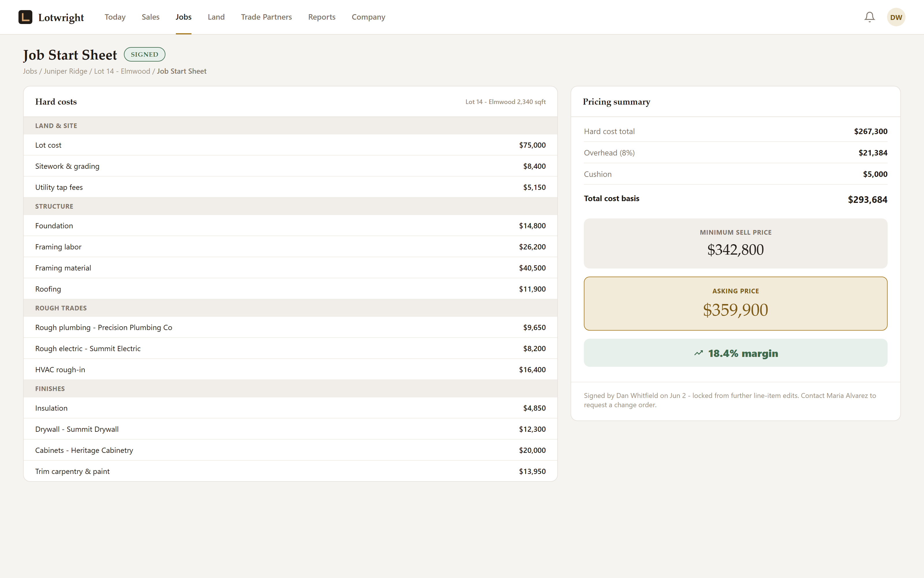Open the Sales tab
This screenshot has height=578, width=924.
[x=150, y=17]
